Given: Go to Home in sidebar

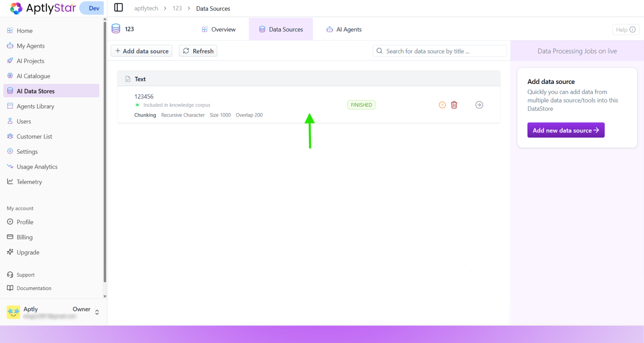Looking at the screenshot, I should click(x=52, y=31).
